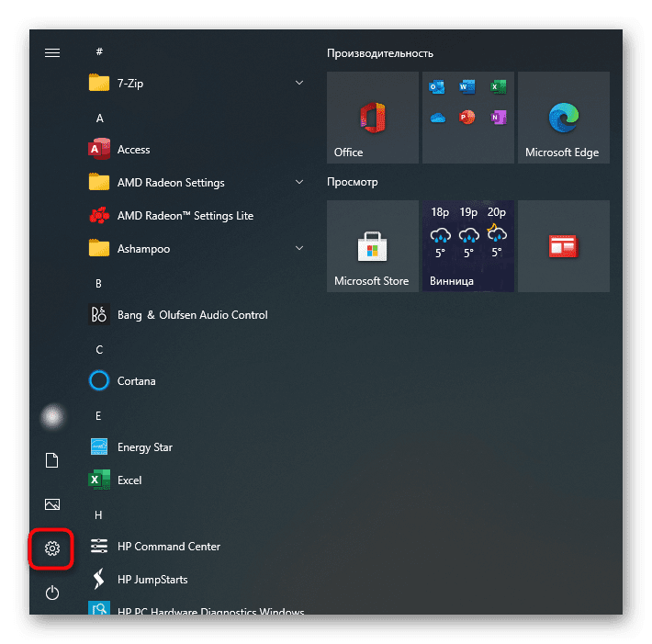Open the AMD Radeon Settings folder entry
The height and width of the screenshot is (644, 652).
[x=196, y=182]
